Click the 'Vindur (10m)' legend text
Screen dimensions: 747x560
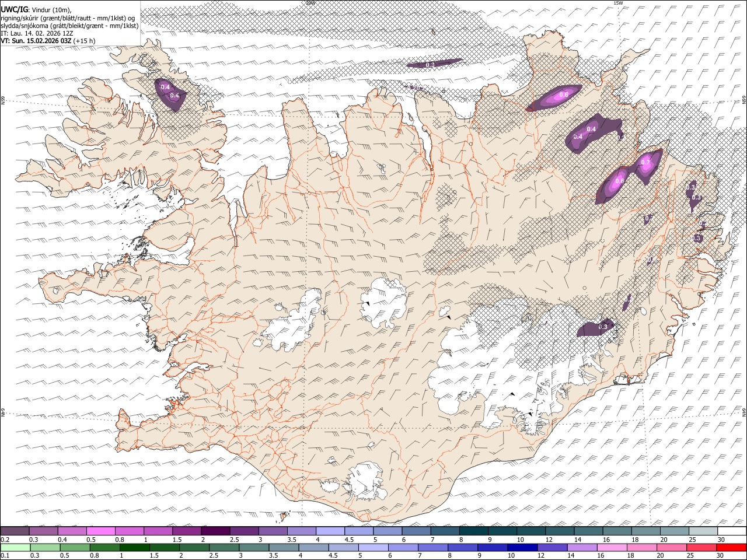tap(52, 10)
